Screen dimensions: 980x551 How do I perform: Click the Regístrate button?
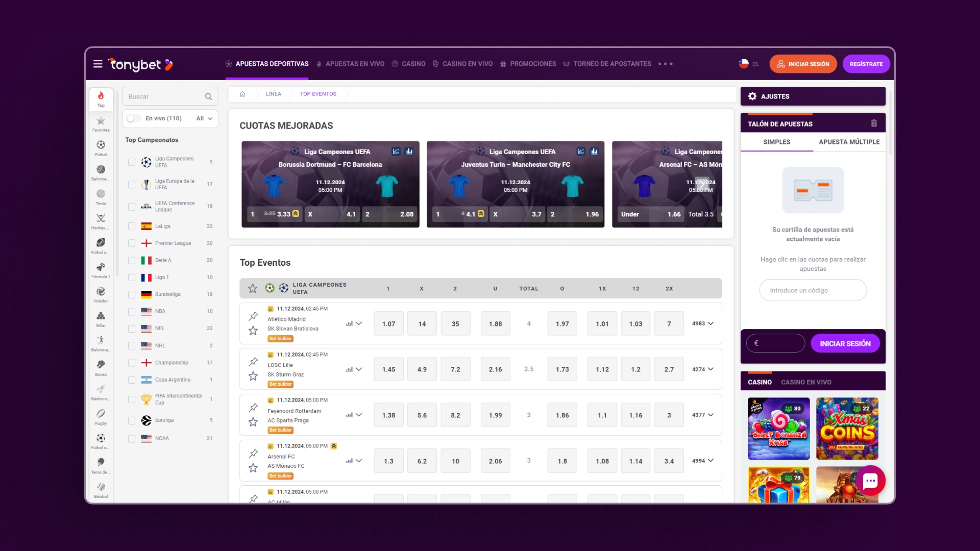[866, 64]
